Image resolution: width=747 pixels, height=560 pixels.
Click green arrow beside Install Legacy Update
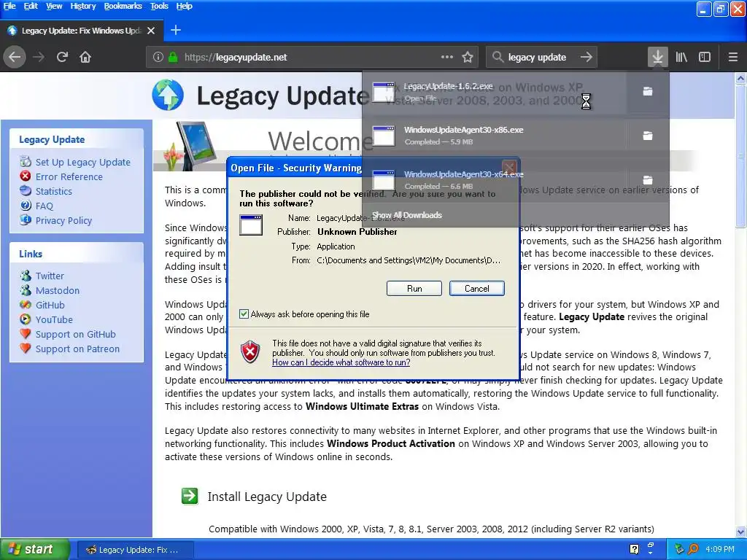point(190,496)
